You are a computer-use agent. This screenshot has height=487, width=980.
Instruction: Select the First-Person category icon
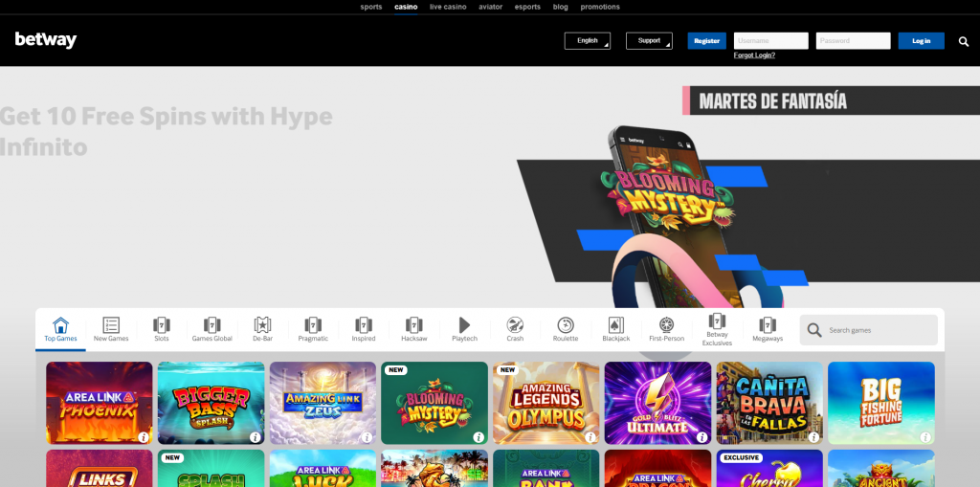(666, 325)
